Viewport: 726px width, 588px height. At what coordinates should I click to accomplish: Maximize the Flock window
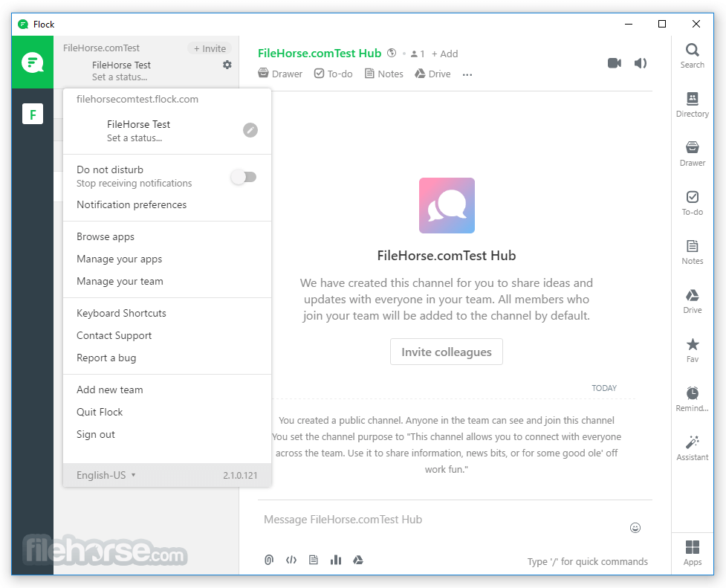662,24
